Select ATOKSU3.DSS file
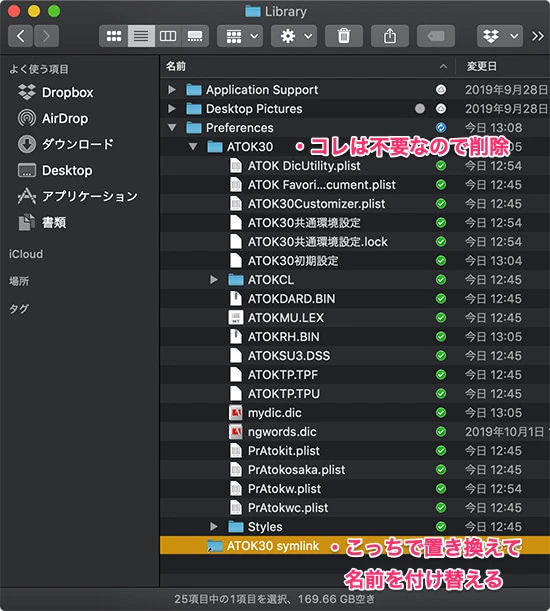 click(289, 355)
